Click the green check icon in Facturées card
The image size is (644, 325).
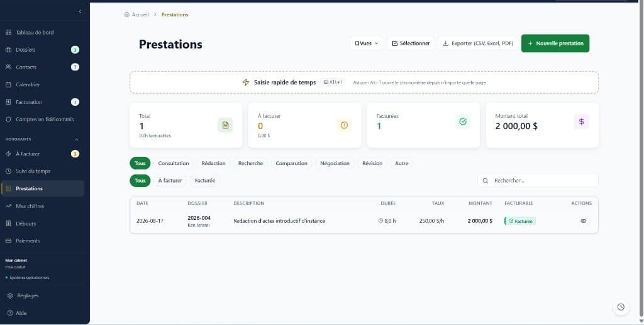463,122
